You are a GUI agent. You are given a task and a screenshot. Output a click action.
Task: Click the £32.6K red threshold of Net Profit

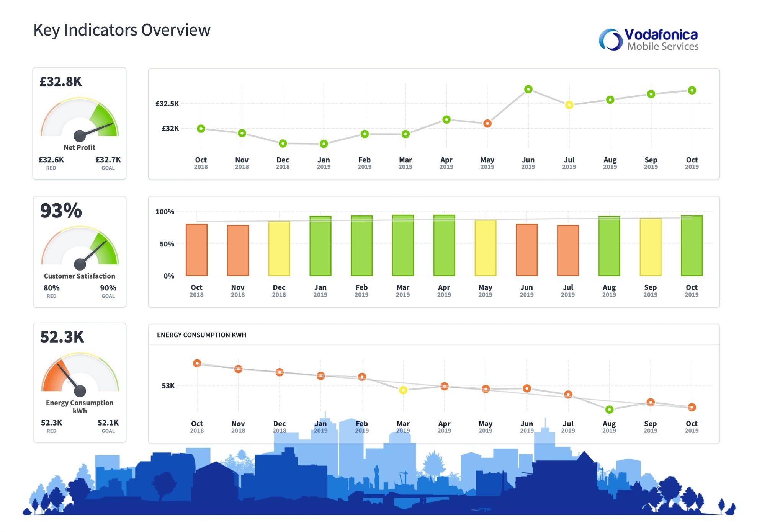(51, 160)
